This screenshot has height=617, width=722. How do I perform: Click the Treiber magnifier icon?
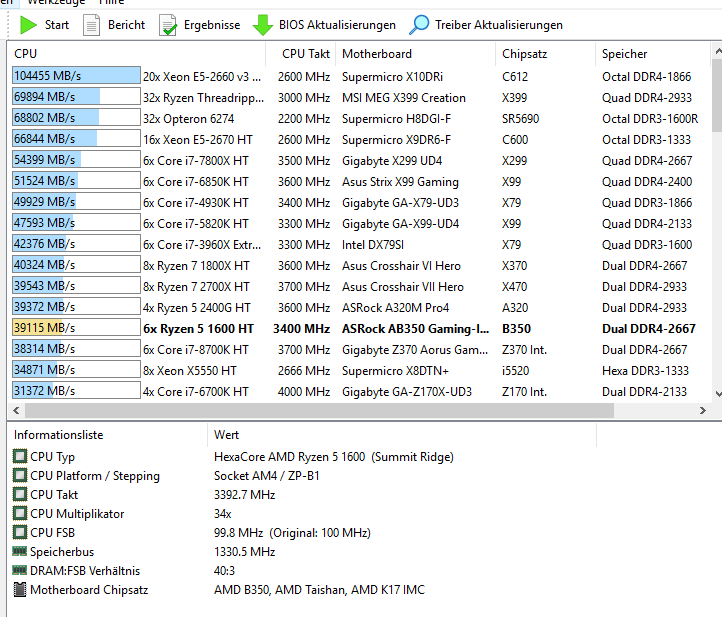click(419, 25)
